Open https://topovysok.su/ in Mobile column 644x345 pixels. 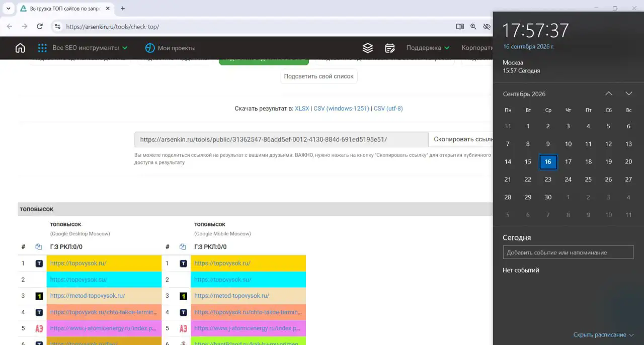pyautogui.click(x=222, y=280)
